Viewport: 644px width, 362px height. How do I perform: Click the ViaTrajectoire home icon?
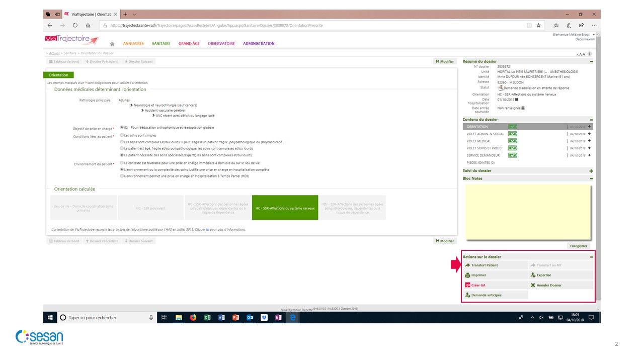click(x=112, y=44)
